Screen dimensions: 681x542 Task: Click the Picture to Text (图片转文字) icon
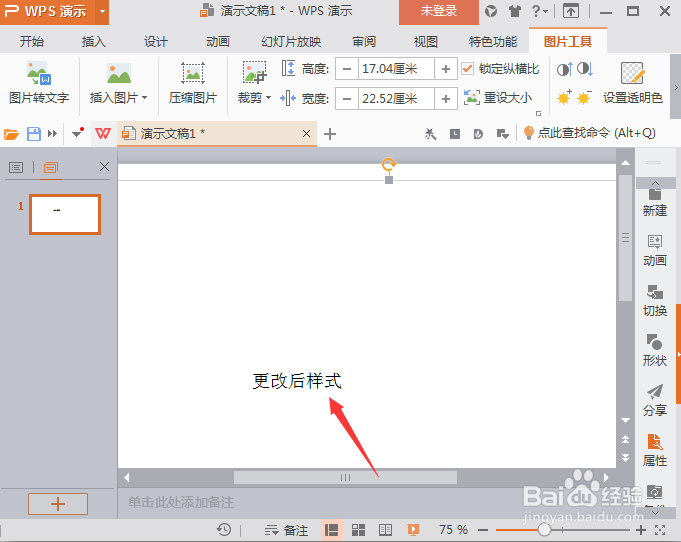(39, 73)
